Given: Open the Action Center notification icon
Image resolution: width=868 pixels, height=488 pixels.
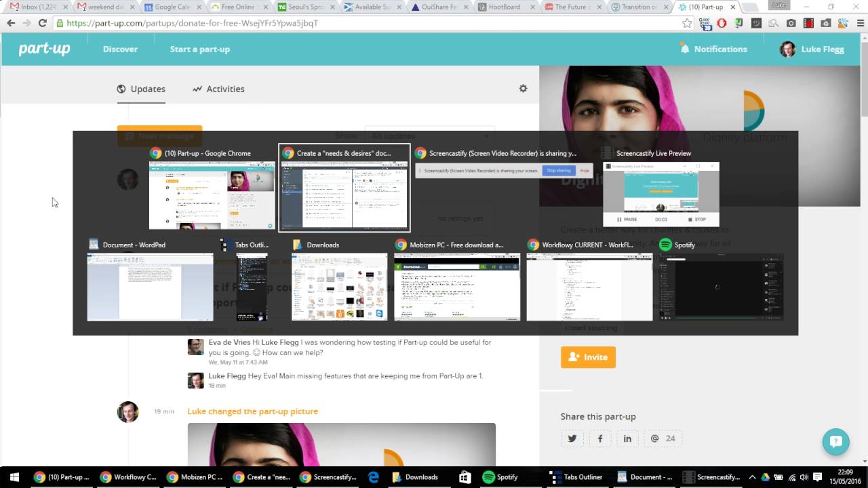Looking at the screenshot, I should point(817,477).
